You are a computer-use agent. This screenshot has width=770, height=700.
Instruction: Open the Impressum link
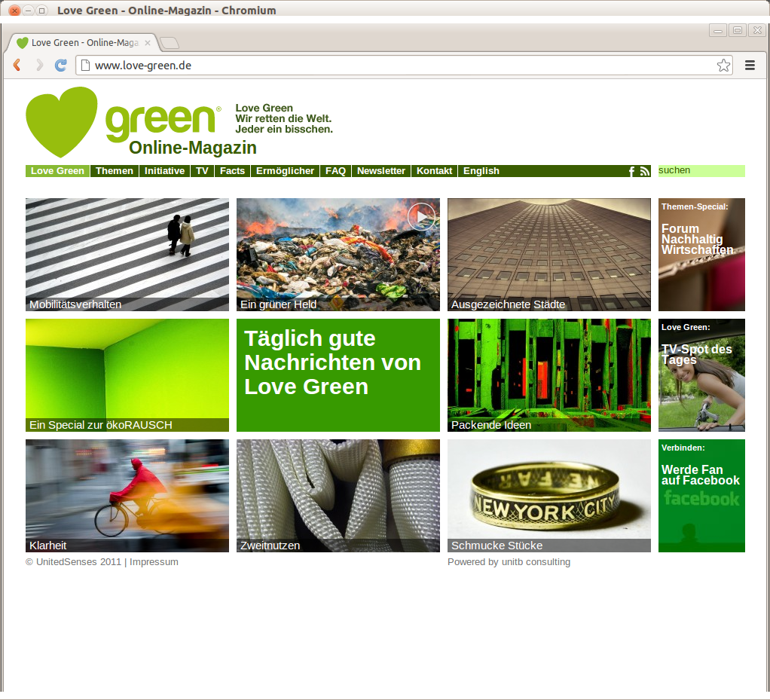click(154, 562)
